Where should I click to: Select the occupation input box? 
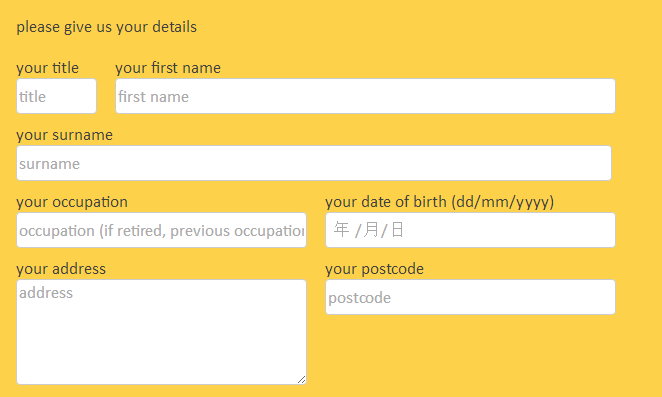[x=161, y=230]
